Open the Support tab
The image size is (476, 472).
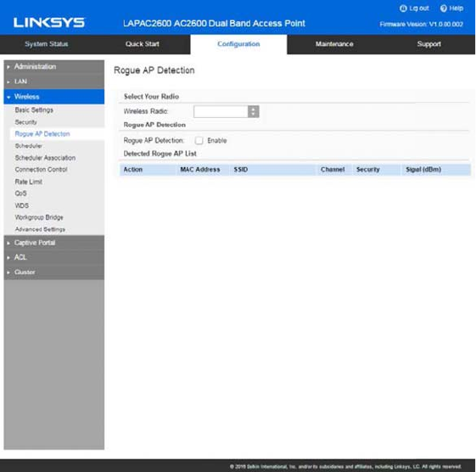pyautogui.click(x=428, y=44)
